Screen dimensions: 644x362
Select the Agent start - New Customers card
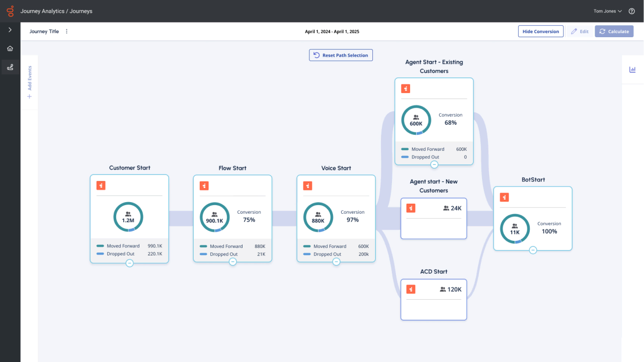[433, 218]
